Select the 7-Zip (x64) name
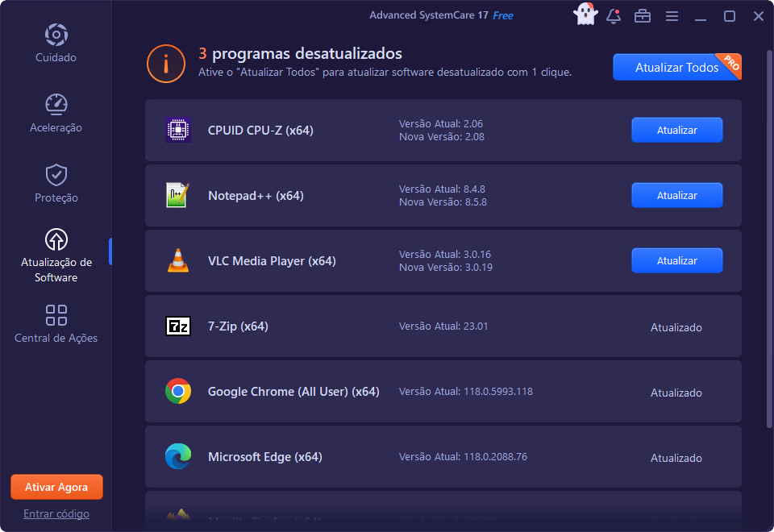This screenshot has height=532, width=774. (x=238, y=326)
